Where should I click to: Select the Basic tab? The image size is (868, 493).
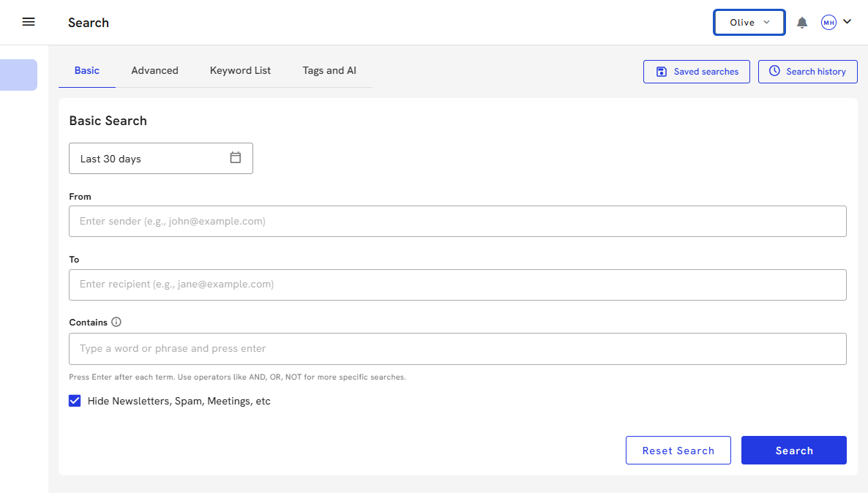pyautogui.click(x=87, y=71)
